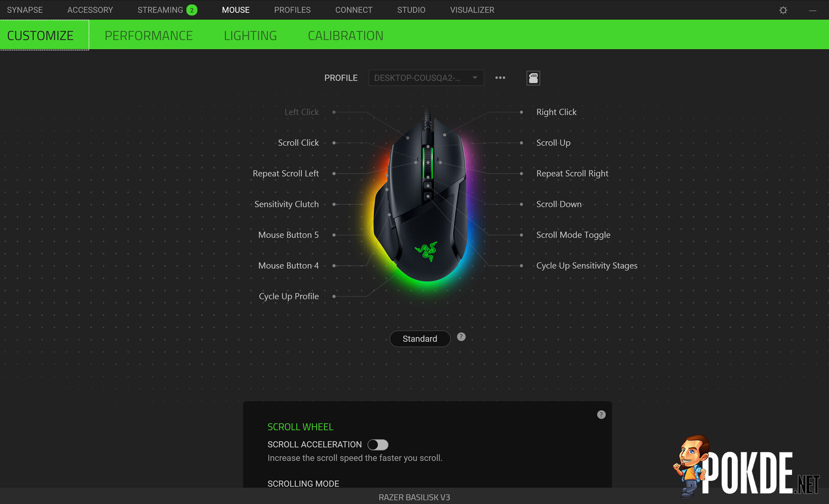The height and width of the screenshot is (504, 829).
Task: Click the on-board memory profile icon
Action: tap(533, 78)
